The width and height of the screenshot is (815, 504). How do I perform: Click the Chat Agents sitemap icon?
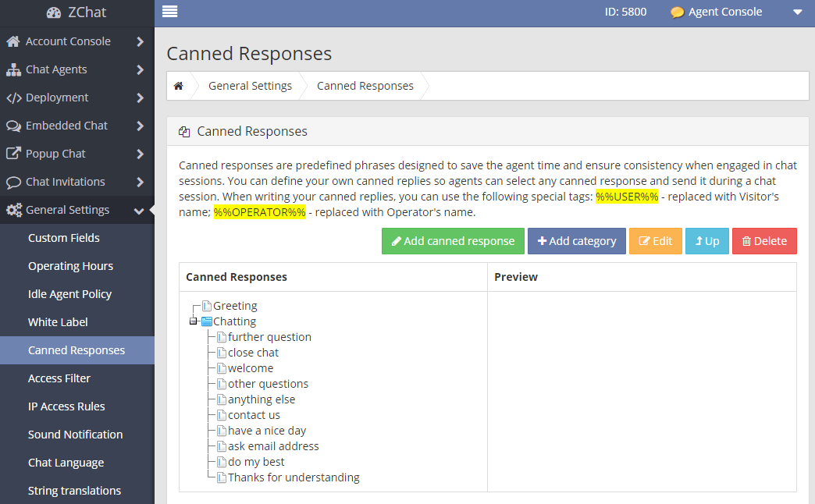[13, 69]
